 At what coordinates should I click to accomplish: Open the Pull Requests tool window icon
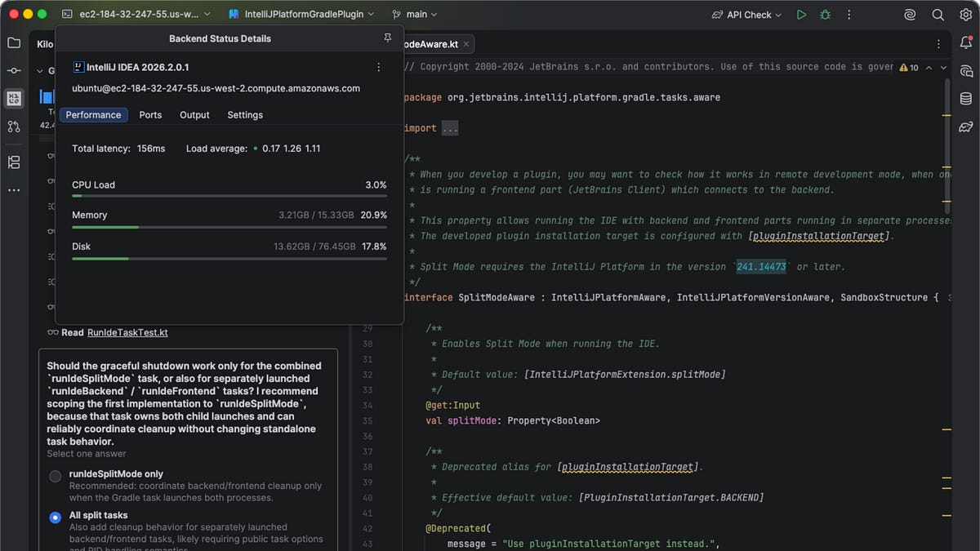(14, 127)
